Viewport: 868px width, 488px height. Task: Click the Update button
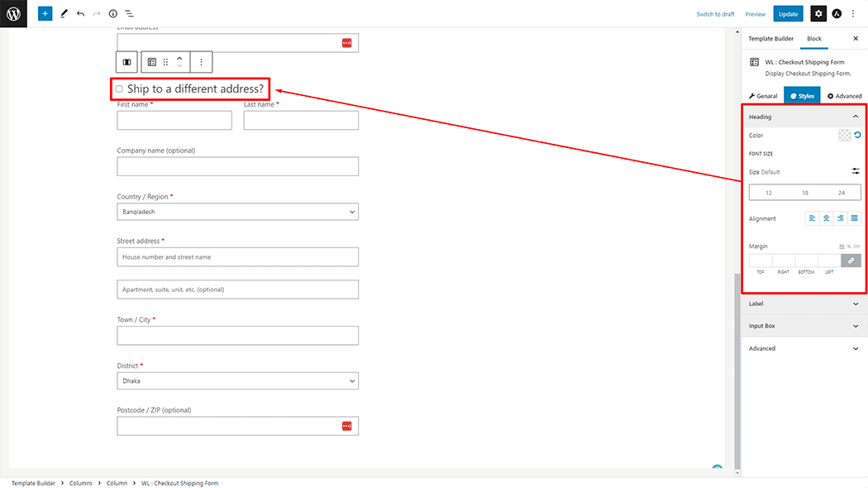(788, 14)
